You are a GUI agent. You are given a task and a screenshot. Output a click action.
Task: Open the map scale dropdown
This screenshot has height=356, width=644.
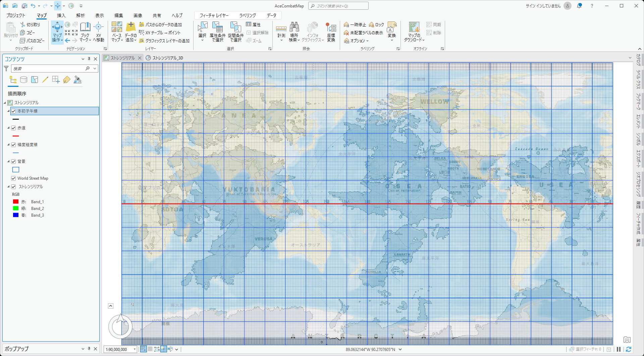pyautogui.click(x=135, y=349)
